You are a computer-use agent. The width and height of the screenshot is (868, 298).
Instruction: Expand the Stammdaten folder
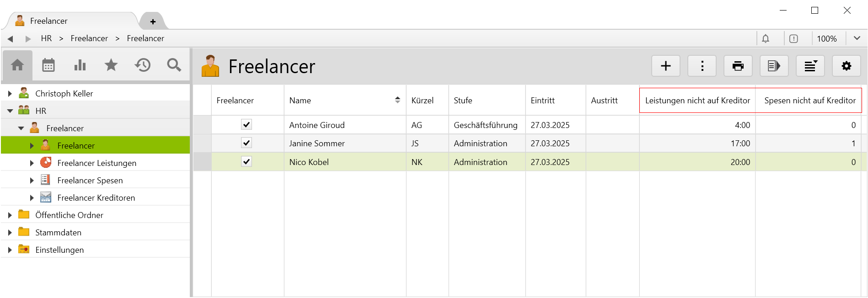(x=10, y=233)
